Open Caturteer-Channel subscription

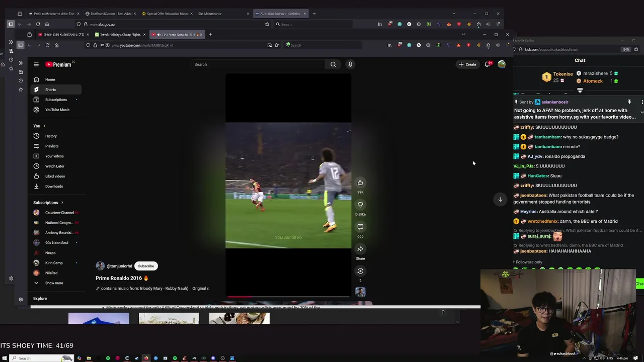(55, 213)
